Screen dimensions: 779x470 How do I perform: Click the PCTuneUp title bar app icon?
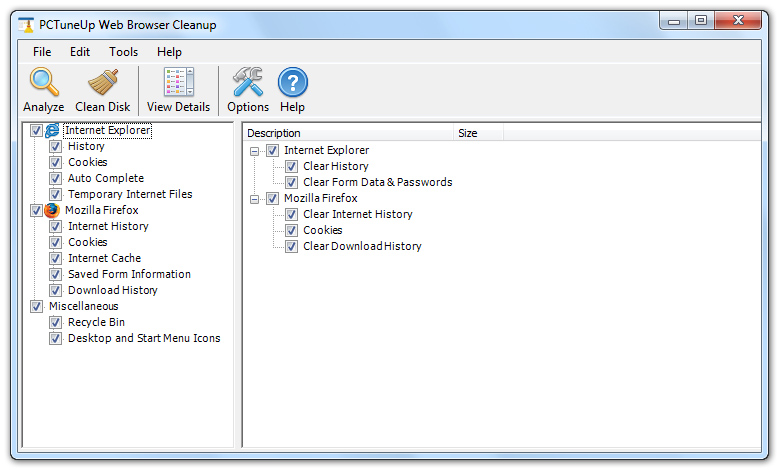pyautogui.click(x=26, y=25)
